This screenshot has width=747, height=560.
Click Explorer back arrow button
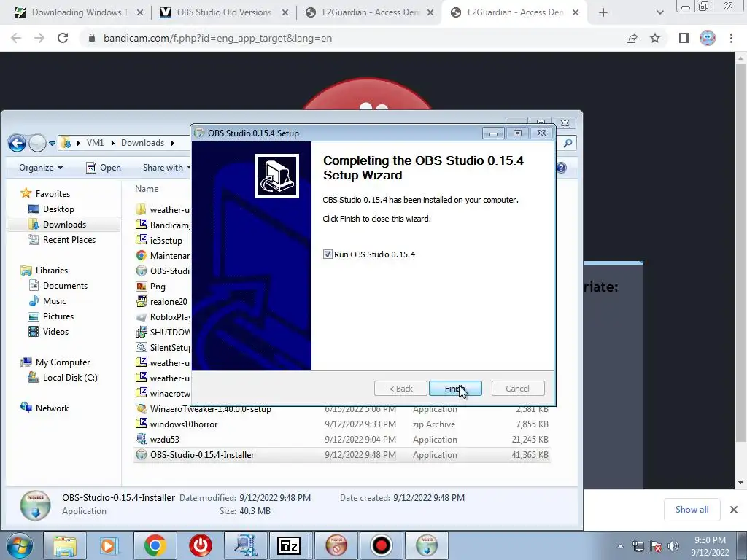pos(17,143)
